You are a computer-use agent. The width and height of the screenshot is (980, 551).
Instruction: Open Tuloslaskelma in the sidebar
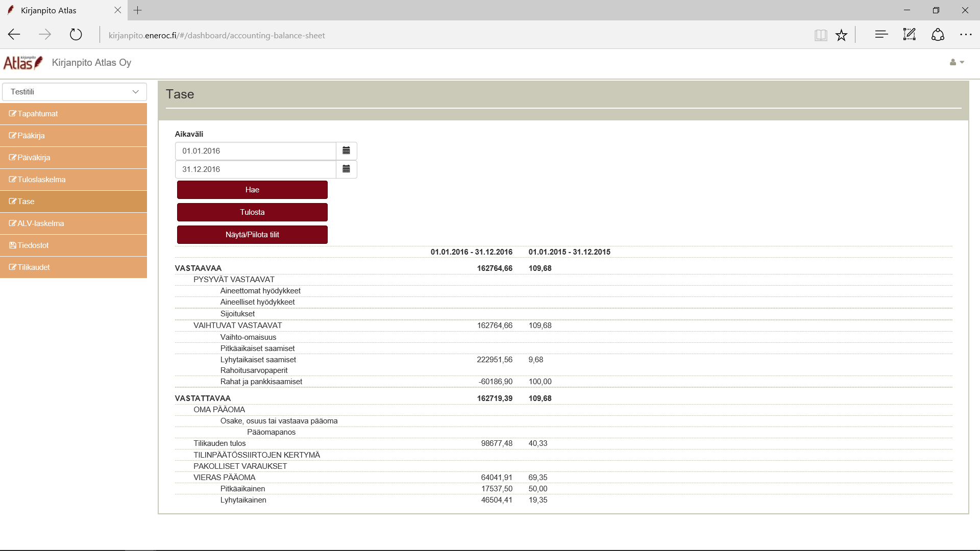(x=73, y=180)
